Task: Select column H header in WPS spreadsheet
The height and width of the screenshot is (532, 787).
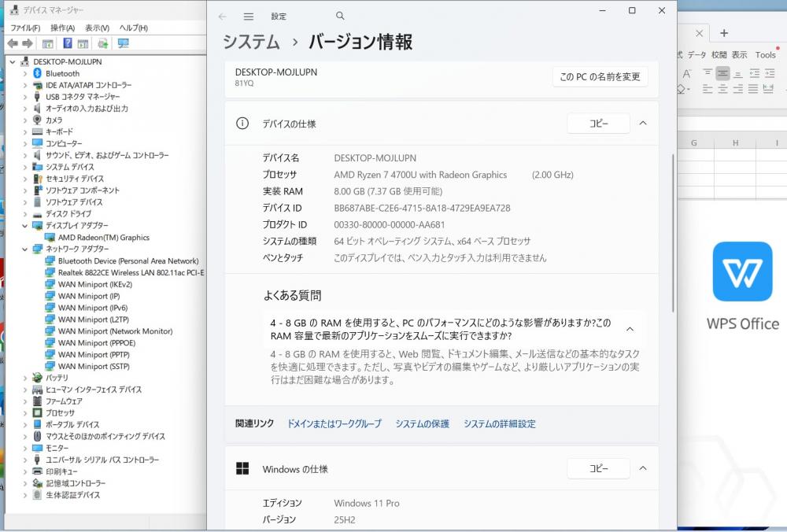Action: pos(735,143)
